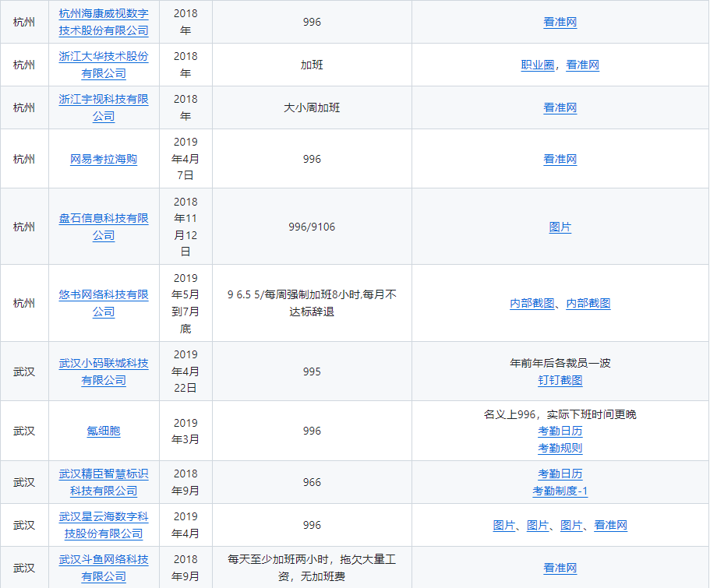View the 钉钉截图 evidence link
Image resolution: width=710 pixels, height=588 pixels.
pyautogui.click(x=560, y=380)
